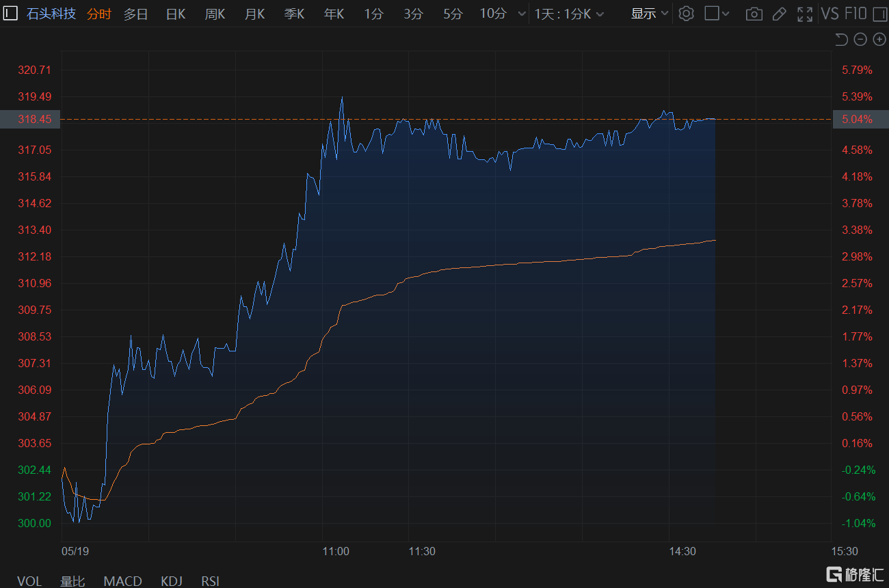Viewport: 889px width, 588px height.
Task: Select the drawing pencil tool
Action: [x=779, y=14]
